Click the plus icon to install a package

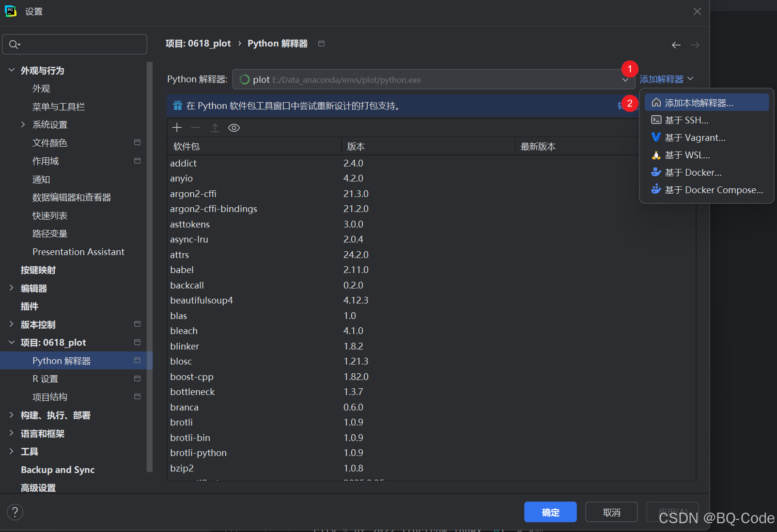tap(177, 127)
